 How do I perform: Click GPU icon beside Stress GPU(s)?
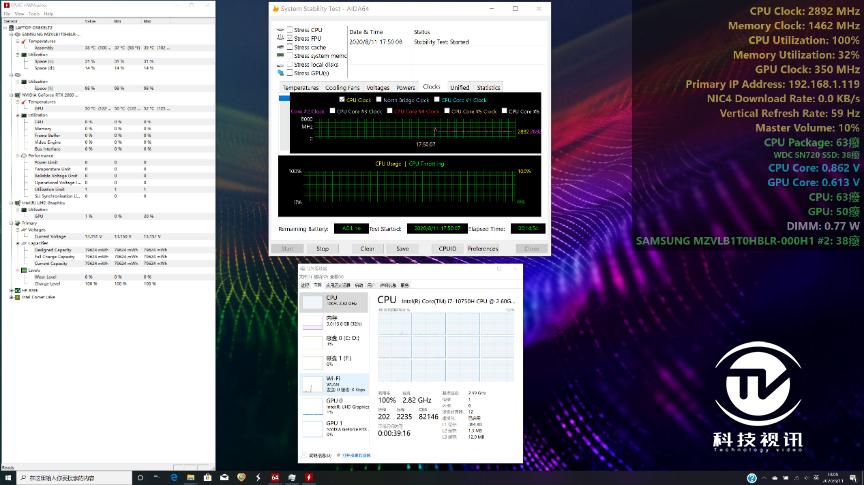point(280,73)
